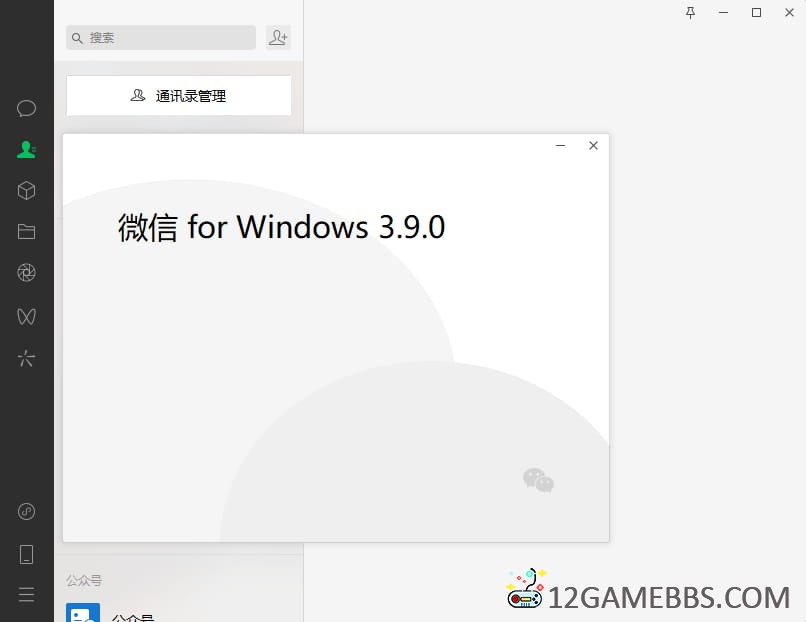
Task: Select the 公众号 contact entry avatar
Action: coord(83,613)
